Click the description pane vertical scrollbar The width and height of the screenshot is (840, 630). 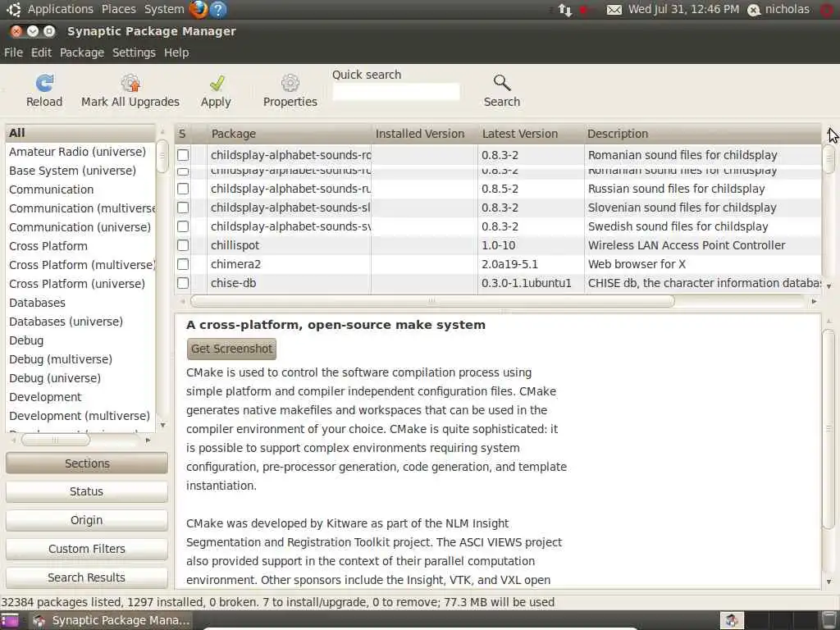click(x=829, y=428)
